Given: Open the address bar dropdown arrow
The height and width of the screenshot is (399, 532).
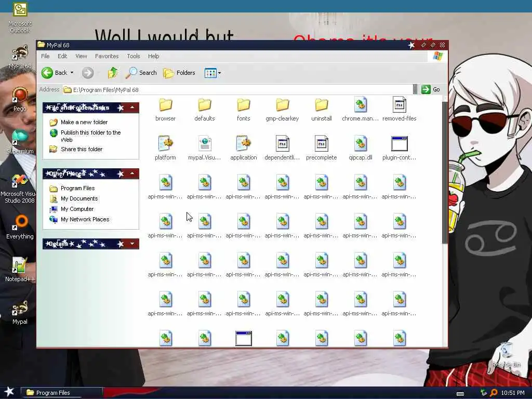Looking at the screenshot, I should (x=415, y=89).
